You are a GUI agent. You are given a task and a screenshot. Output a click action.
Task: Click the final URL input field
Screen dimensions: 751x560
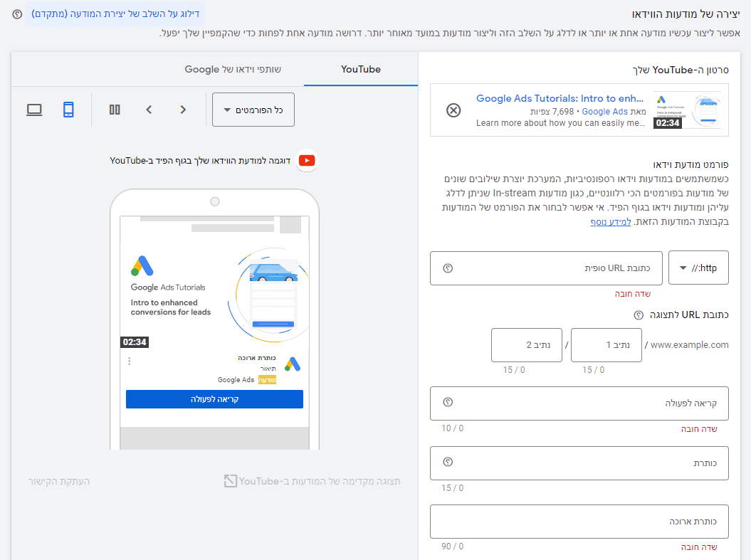546,268
